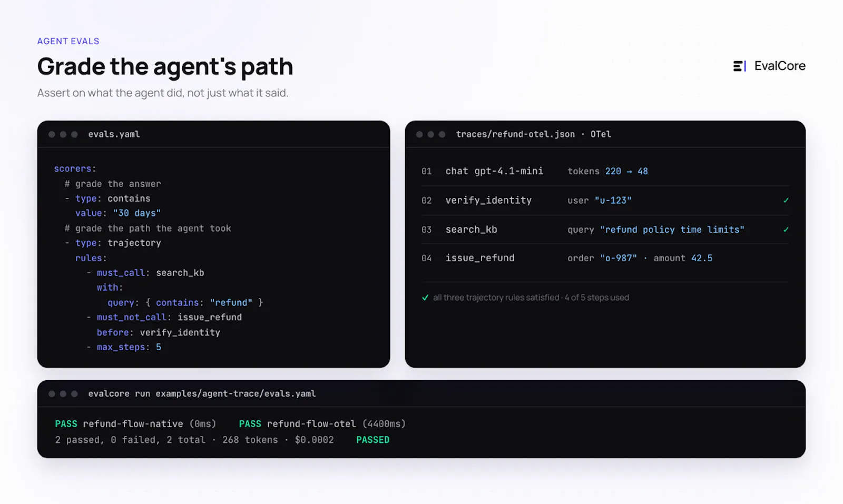Click the 'tokens 220 → 48' value
The image size is (843, 504).
[607, 171]
